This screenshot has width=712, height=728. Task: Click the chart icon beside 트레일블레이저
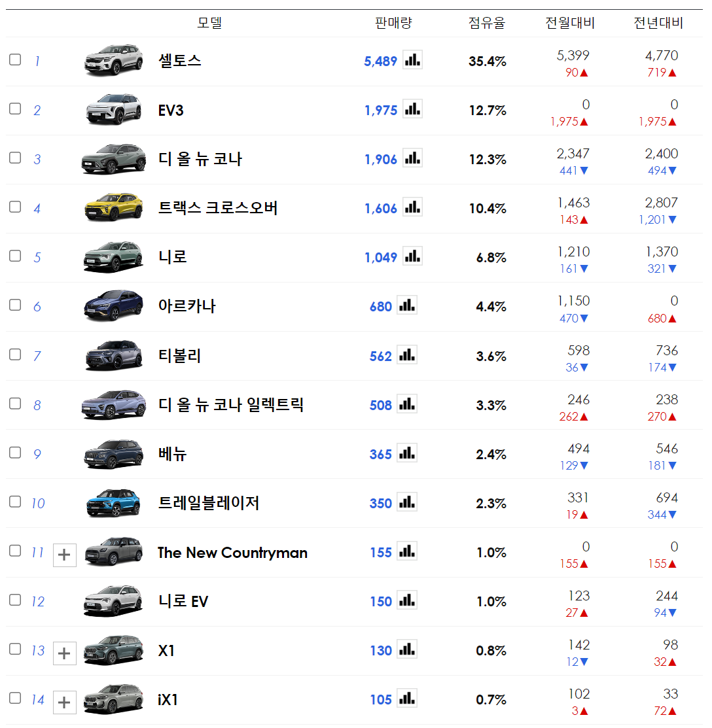[407, 502]
